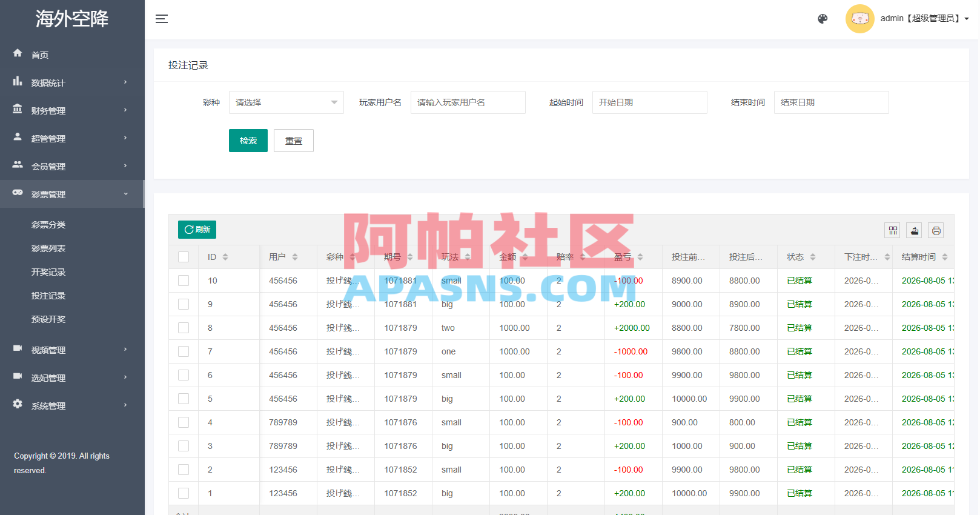Focus the 玩家用户名 input field
The image size is (980, 515).
pyautogui.click(x=468, y=102)
